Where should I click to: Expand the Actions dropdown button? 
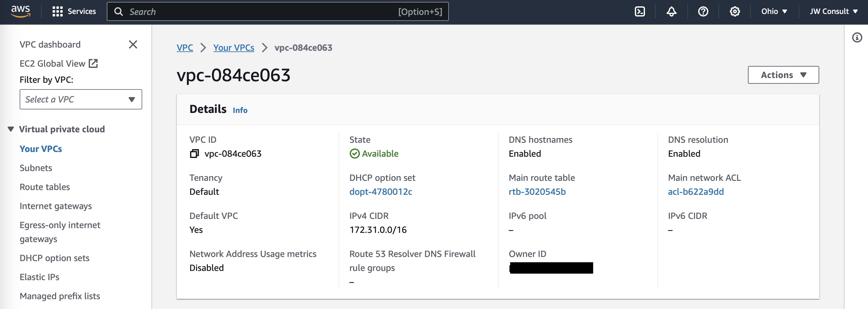[783, 75]
